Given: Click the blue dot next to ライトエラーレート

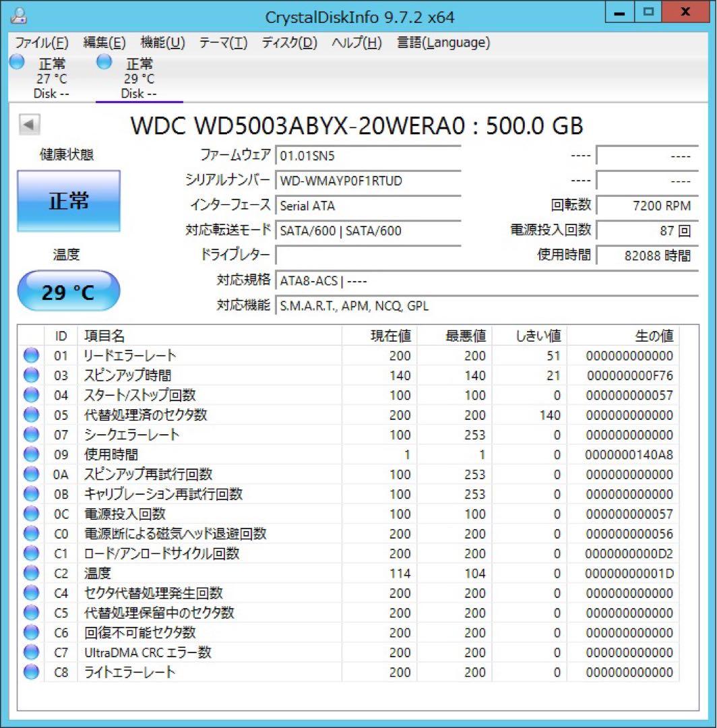Looking at the screenshot, I should coord(31,672).
